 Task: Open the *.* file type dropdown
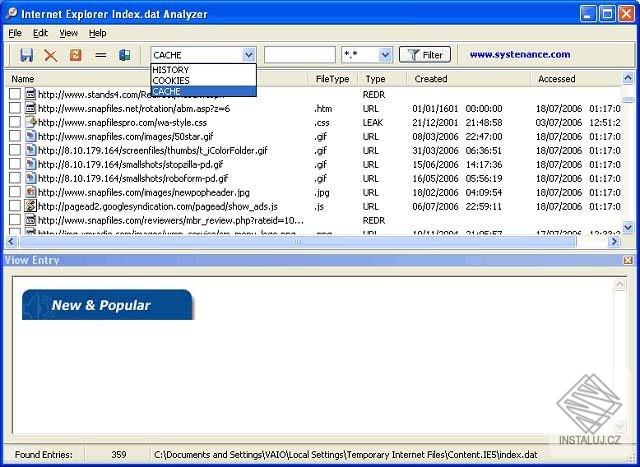pyautogui.click(x=385, y=55)
